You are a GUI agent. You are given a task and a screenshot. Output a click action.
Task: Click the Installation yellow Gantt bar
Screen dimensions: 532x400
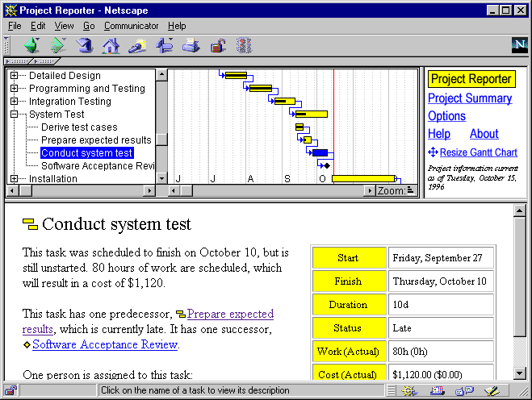[x=363, y=179]
